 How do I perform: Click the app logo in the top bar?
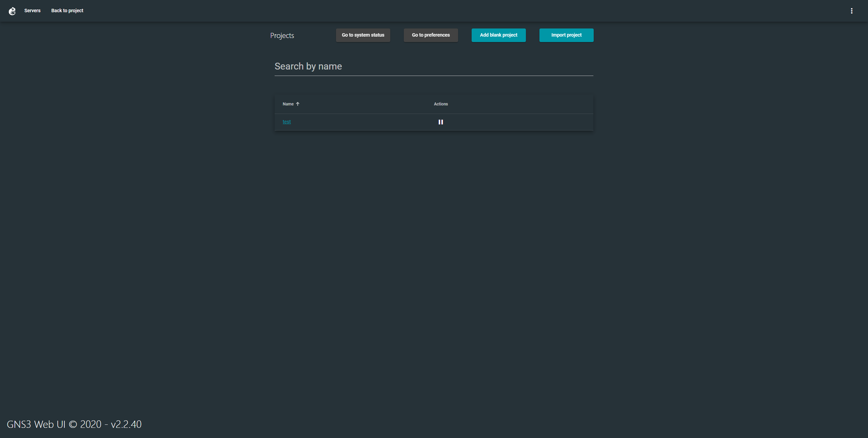(13, 11)
